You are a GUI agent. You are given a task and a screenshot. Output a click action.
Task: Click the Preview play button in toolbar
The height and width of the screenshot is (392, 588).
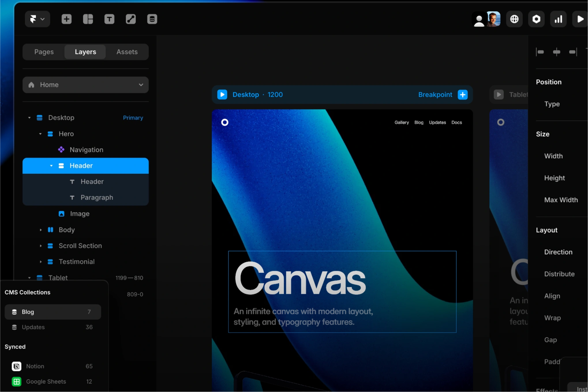pos(580,19)
